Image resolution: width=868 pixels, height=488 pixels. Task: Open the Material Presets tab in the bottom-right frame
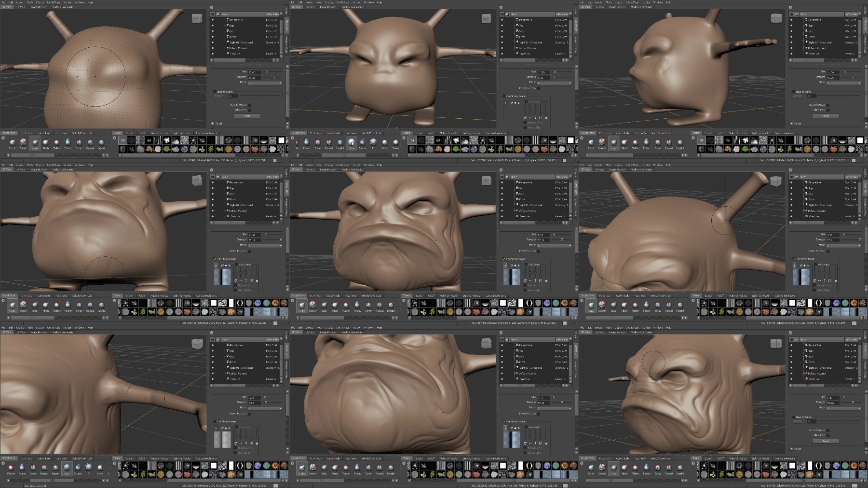click(x=738, y=459)
